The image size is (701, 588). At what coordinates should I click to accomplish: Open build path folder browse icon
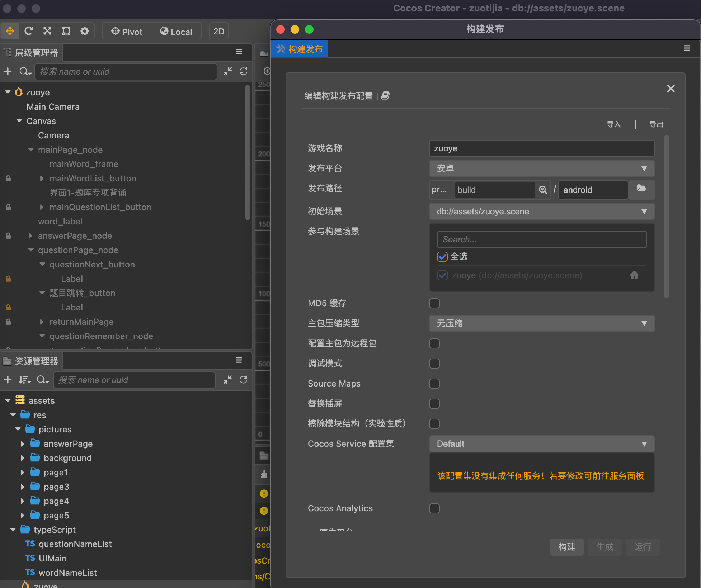(x=641, y=189)
